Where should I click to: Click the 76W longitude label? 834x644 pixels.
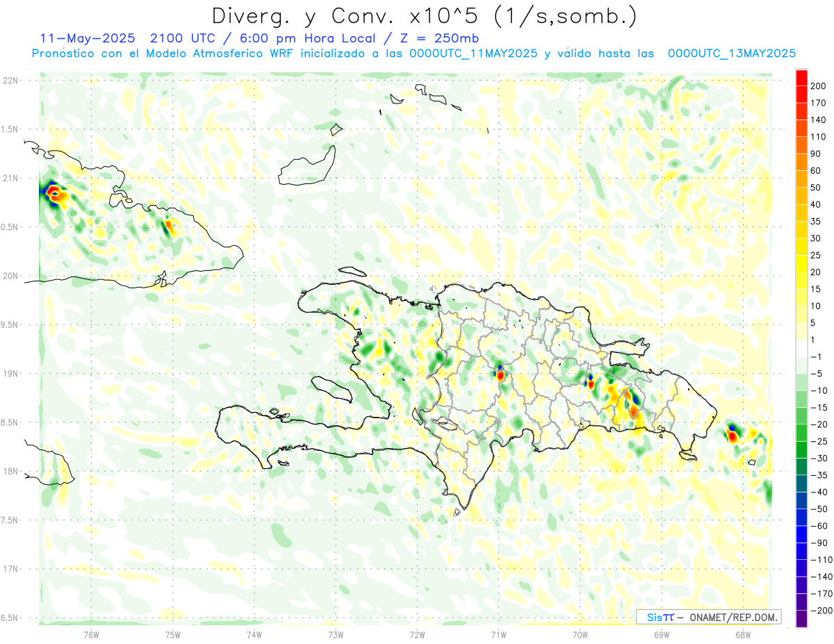click(x=91, y=635)
